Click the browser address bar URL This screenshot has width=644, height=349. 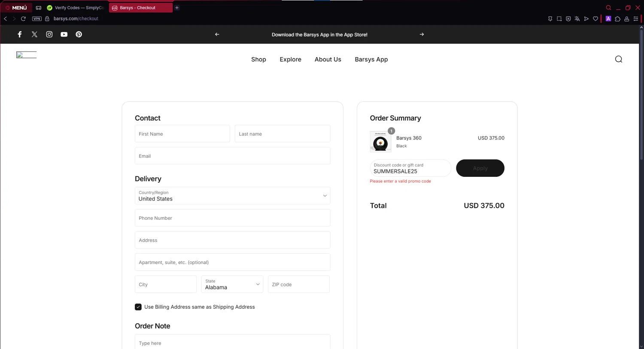coord(76,19)
